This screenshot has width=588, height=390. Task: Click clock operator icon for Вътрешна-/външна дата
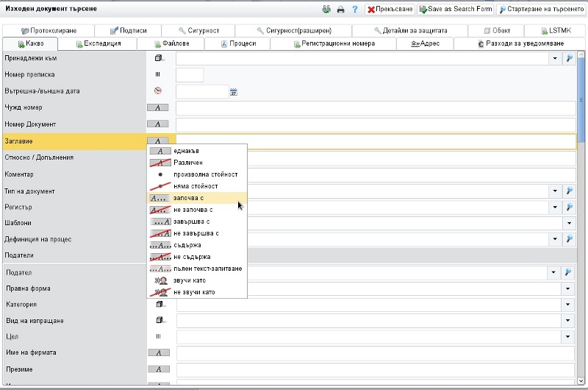click(158, 91)
